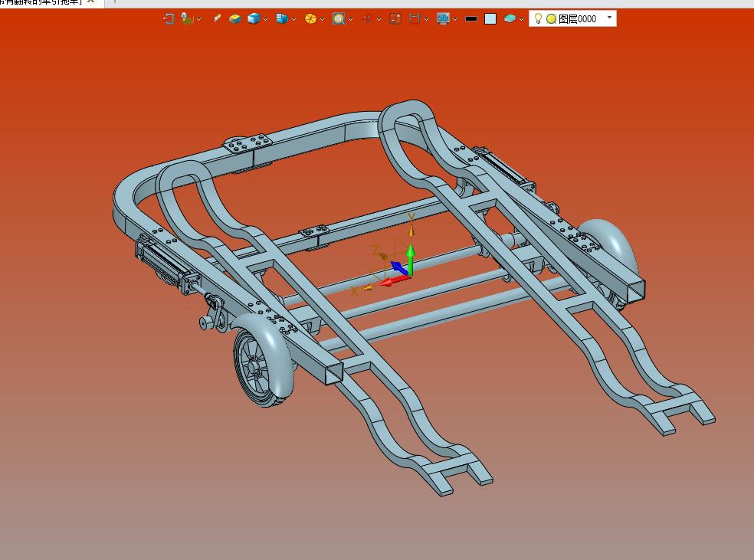Expand the shaded cube display dropdown
The image size is (754, 560).
click(x=265, y=19)
